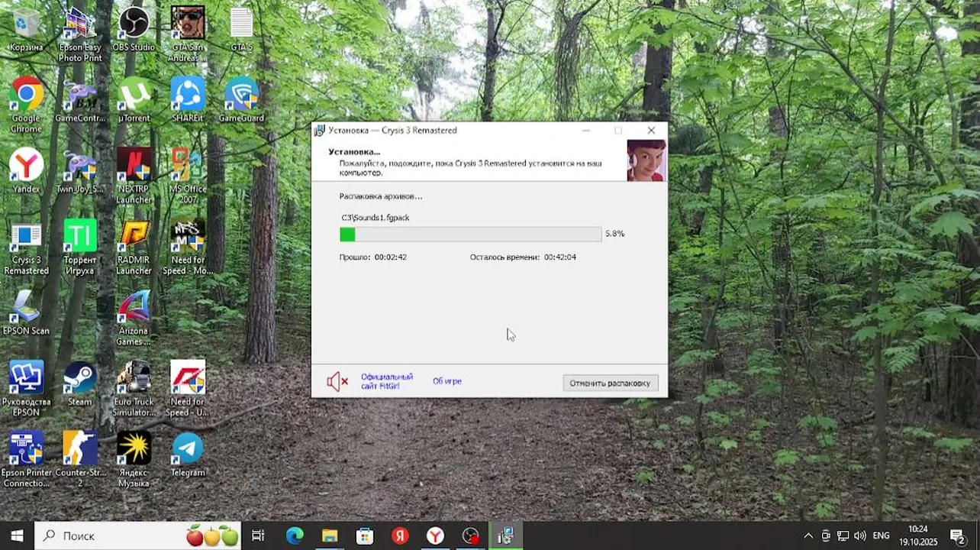Click the elapsed time 00:02:42 value
The image size is (980, 550).
pos(390,257)
